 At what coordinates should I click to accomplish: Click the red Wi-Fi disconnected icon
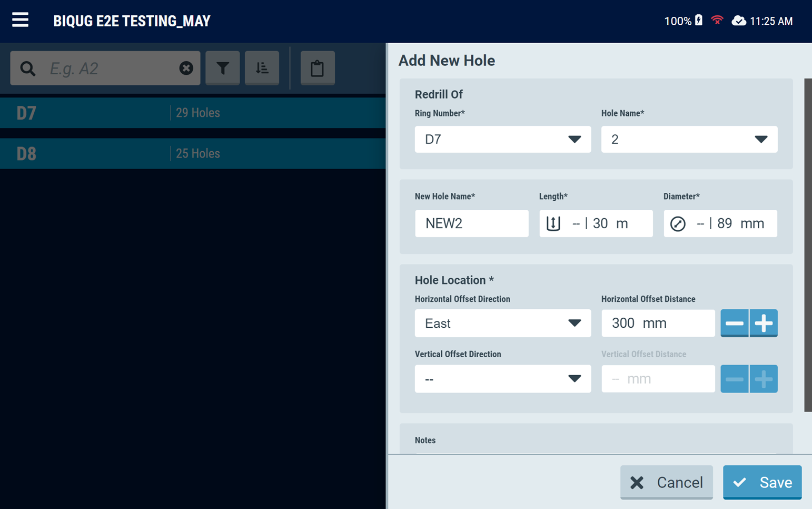(717, 21)
